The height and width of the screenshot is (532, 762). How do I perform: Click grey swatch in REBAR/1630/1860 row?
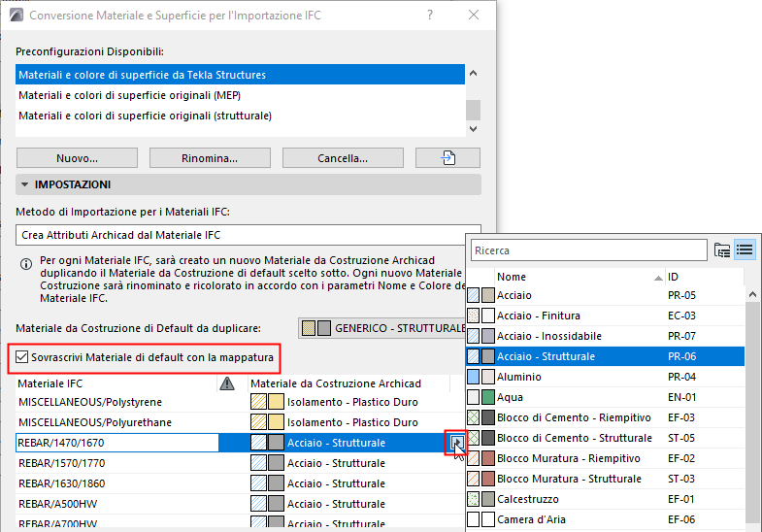[276, 483]
